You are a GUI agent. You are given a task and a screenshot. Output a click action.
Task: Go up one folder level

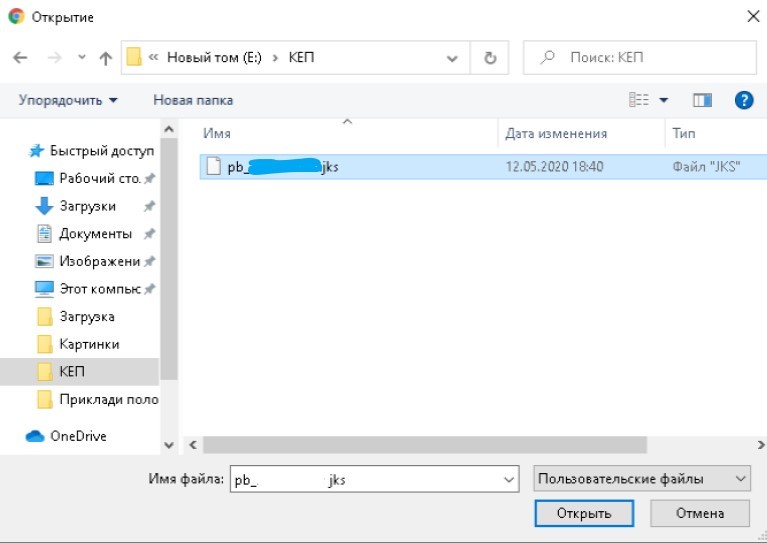click(x=106, y=58)
